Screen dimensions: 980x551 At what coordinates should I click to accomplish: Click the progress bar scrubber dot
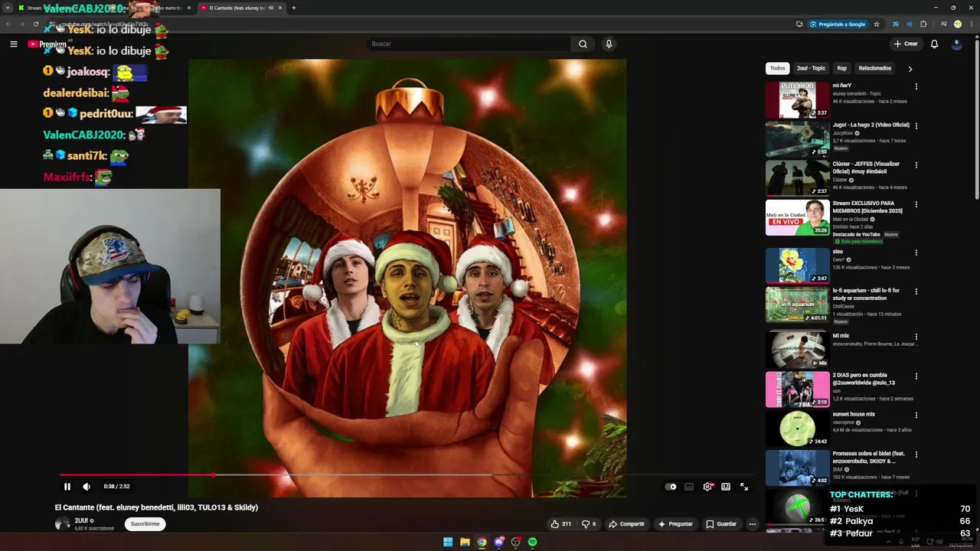pos(213,475)
